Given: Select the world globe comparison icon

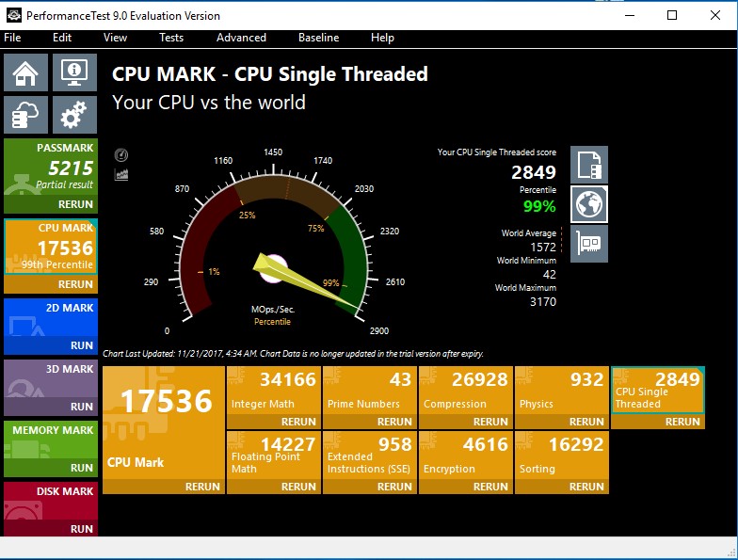Looking at the screenshot, I should tap(589, 203).
